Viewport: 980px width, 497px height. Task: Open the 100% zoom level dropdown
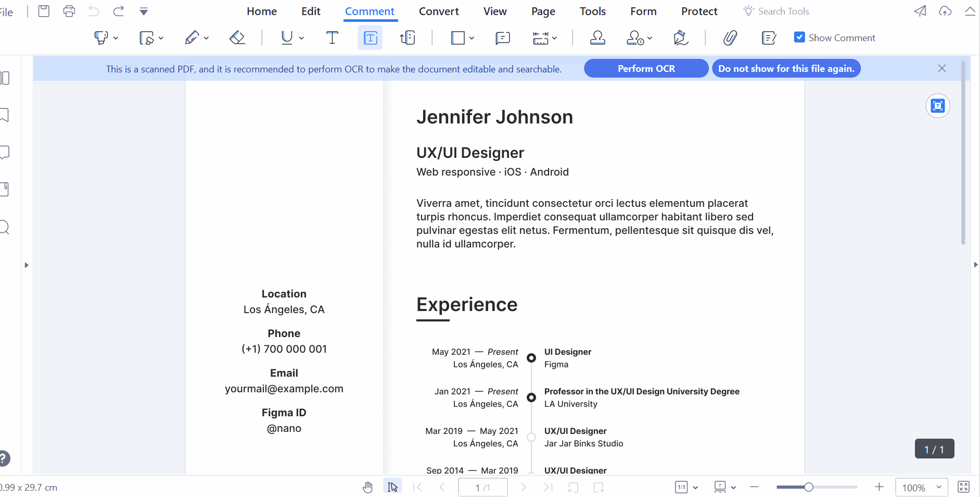pyautogui.click(x=938, y=487)
